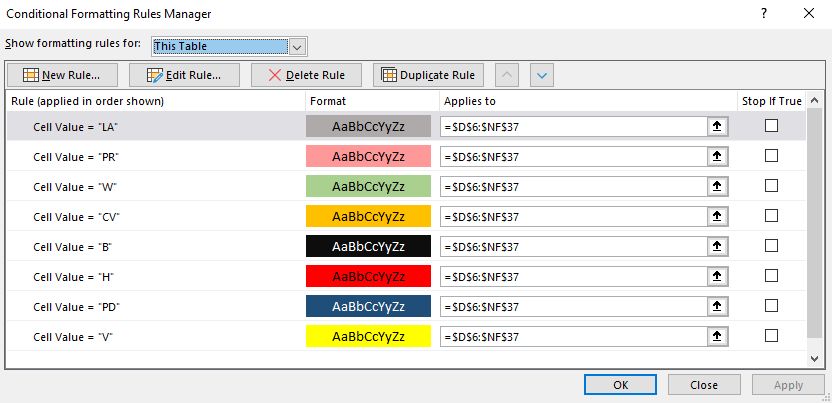832x403 pixels.
Task: Click the Close button at bottom
Action: [704, 385]
